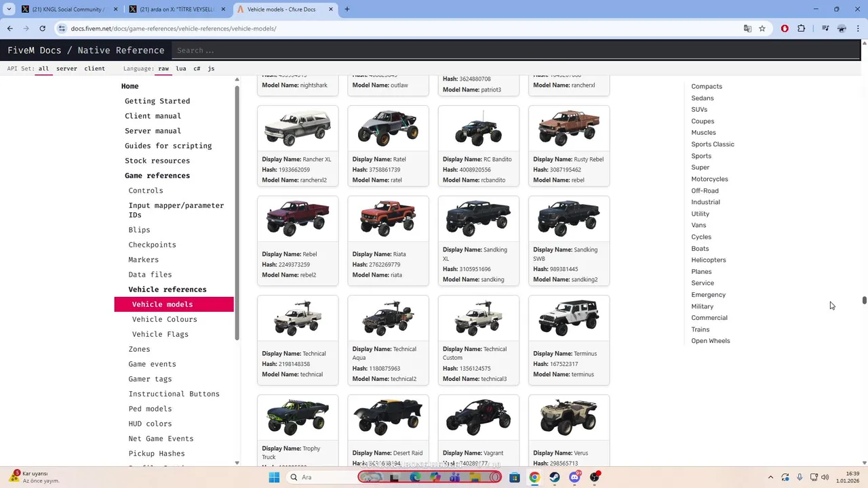Jump to Emergency category
Image resolution: width=868 pixels, height=488 pixels.
point(708,295)
